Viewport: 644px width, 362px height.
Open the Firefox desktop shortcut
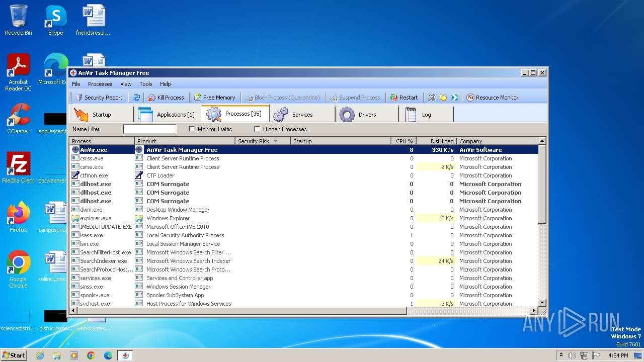(x=18, y=217)
